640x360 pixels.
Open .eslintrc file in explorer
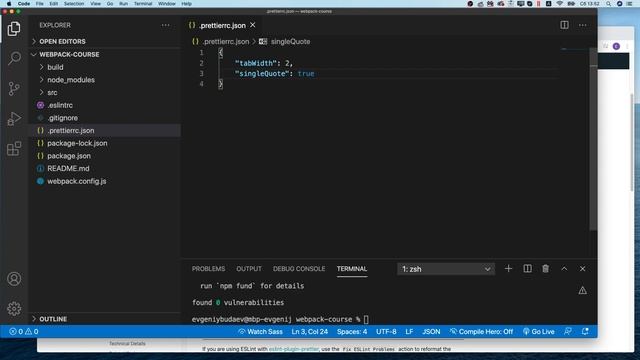point(60,105)
